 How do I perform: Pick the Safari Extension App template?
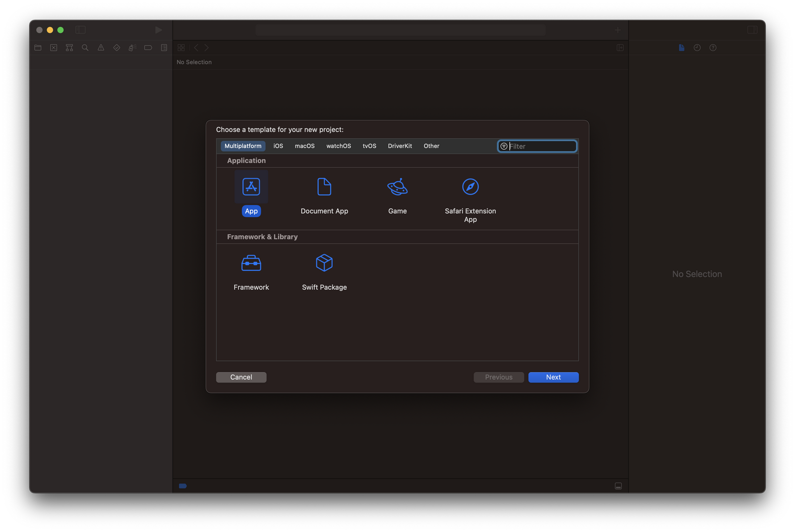(x=470, y=194)
